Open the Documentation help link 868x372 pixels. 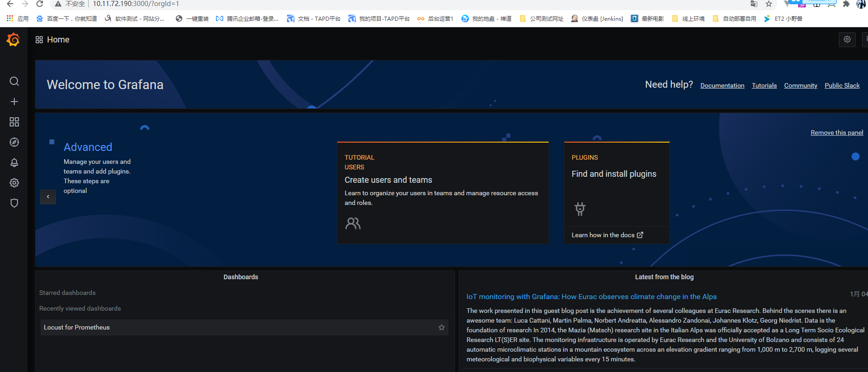pyautogui.click(x=722, y=85)
